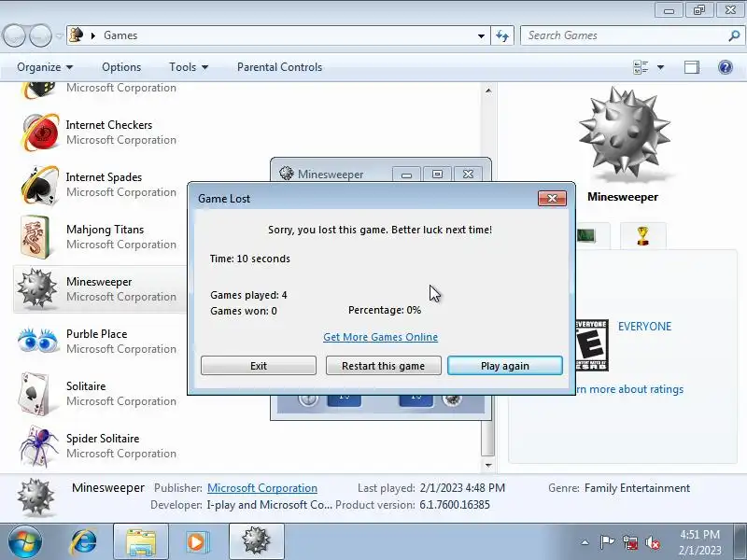Show hidden tray icons arrow

coord(585,542)
